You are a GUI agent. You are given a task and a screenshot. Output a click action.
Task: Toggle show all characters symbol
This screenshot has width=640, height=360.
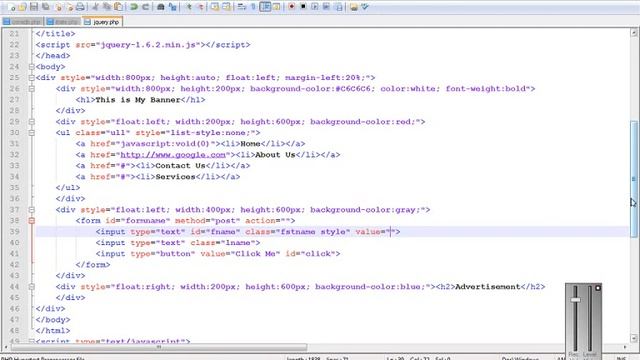253,7
